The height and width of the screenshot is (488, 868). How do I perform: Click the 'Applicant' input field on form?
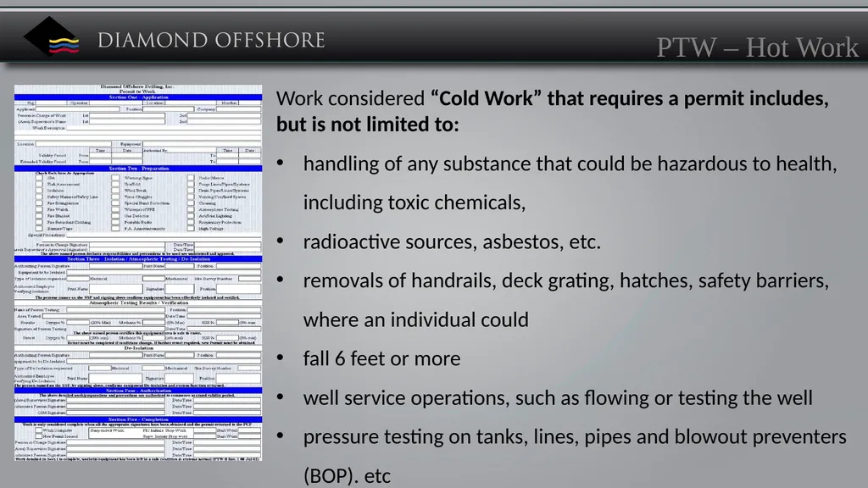[x=77, y=109]
